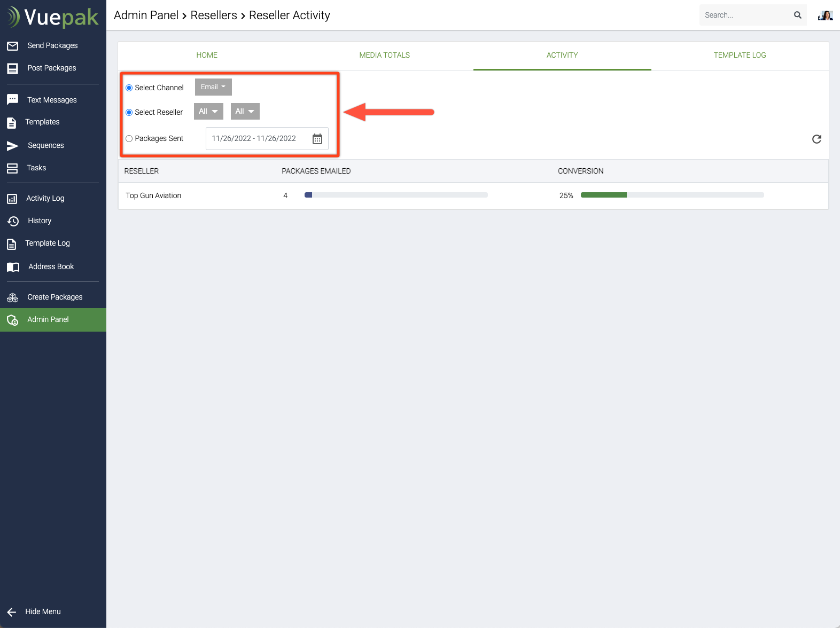Click the Templates document icon

(11, 123)
